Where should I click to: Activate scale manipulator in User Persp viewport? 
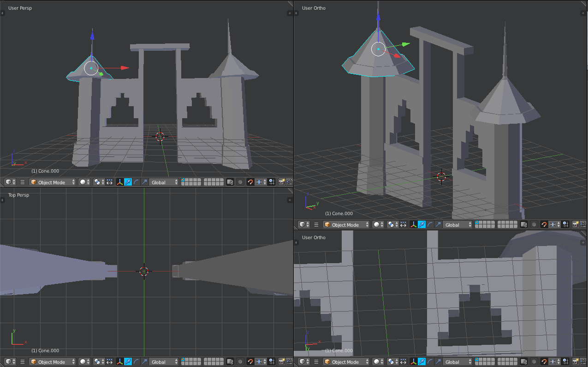144,182
